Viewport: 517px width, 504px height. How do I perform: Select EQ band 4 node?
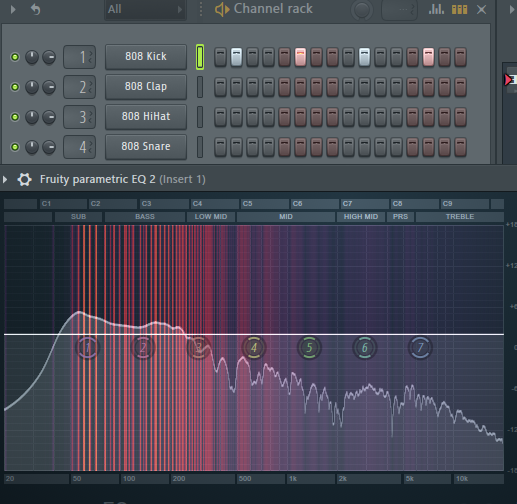(254, 348)
